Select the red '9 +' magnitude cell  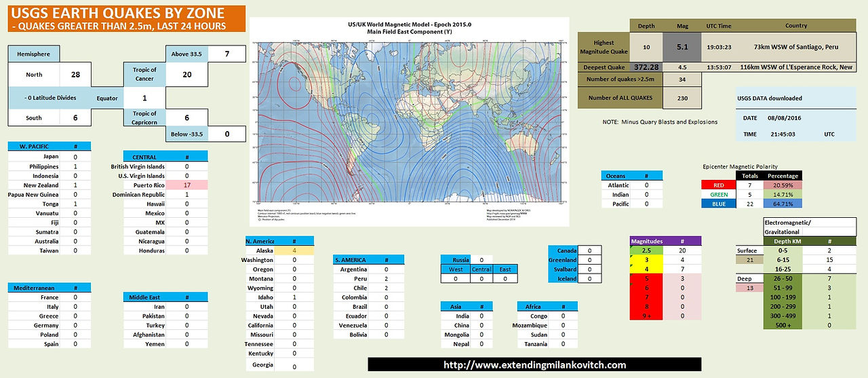[x=646, y=316]
